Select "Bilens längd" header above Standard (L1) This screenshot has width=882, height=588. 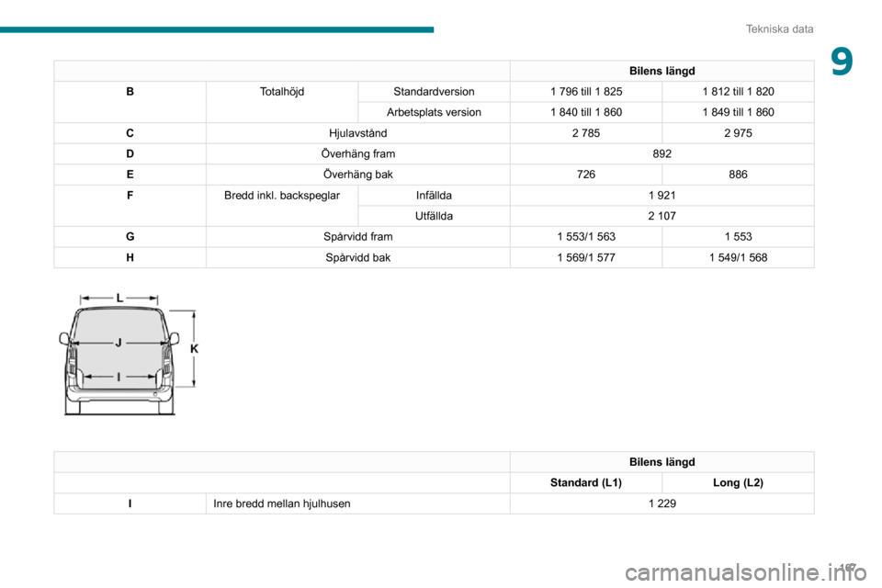[x=662, y=462]
